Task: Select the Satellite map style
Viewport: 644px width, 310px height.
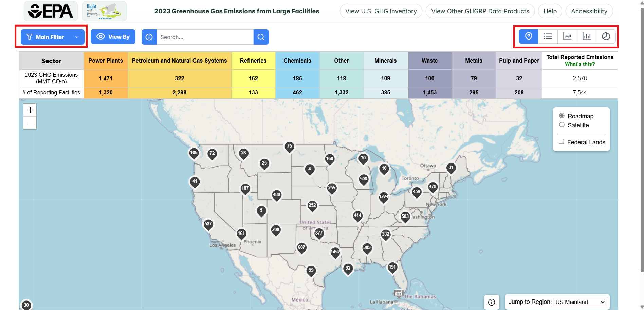Action: coord(562,125)
